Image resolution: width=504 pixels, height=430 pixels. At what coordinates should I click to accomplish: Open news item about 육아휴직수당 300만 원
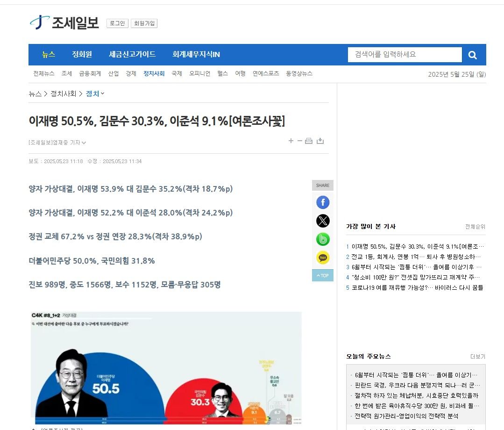point(417,406)
